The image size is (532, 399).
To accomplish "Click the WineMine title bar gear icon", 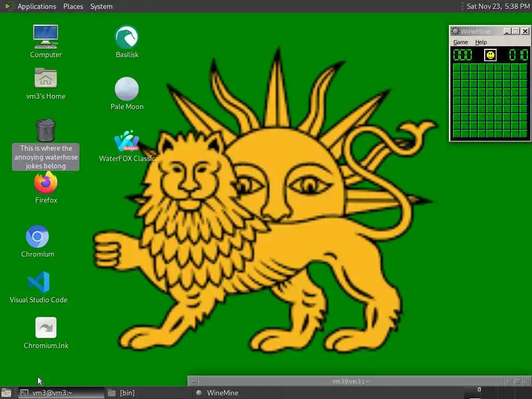I will 456,31.
